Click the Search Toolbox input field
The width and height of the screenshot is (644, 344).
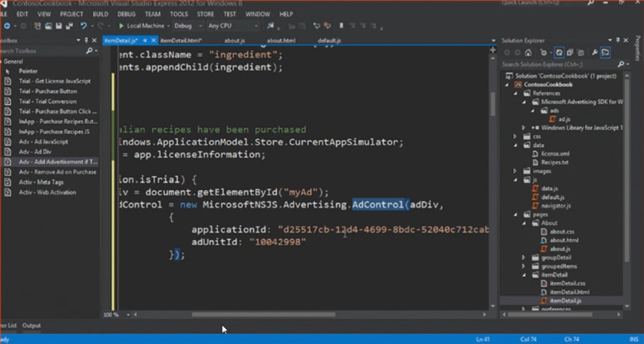click(x=42, y=51)
